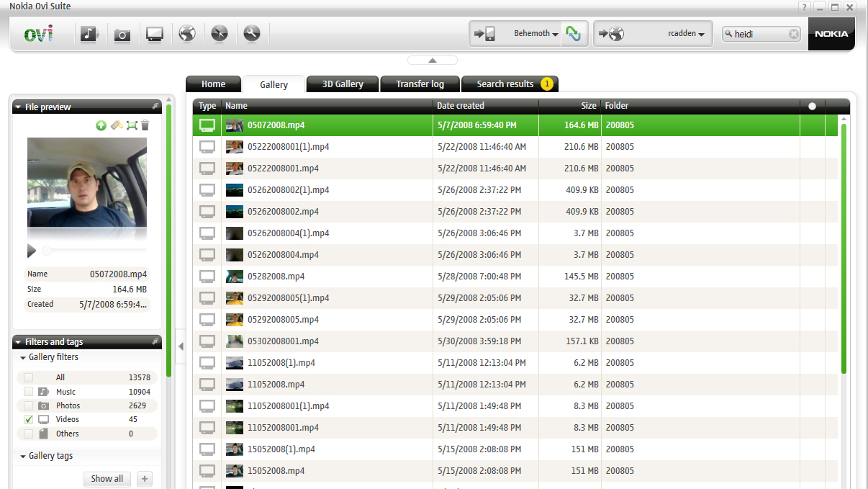This screenshot has height=489, width=868.
Task: Click the Show all tags button
Action: pos(107,479)
